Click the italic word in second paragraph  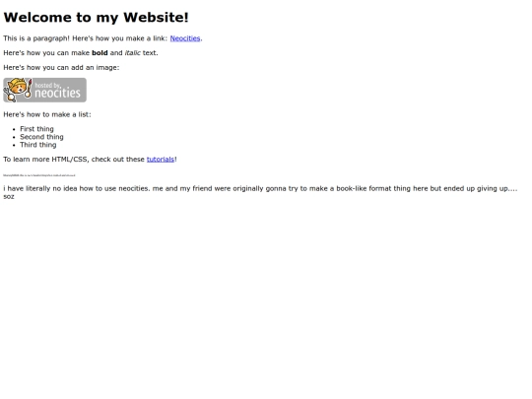[x=132, y=53]
